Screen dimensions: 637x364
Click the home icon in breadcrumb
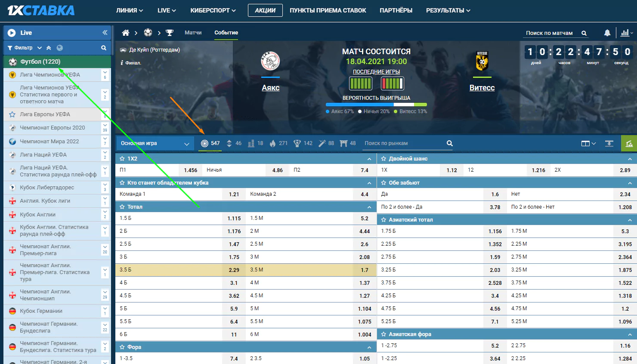(x=126, y=33)
